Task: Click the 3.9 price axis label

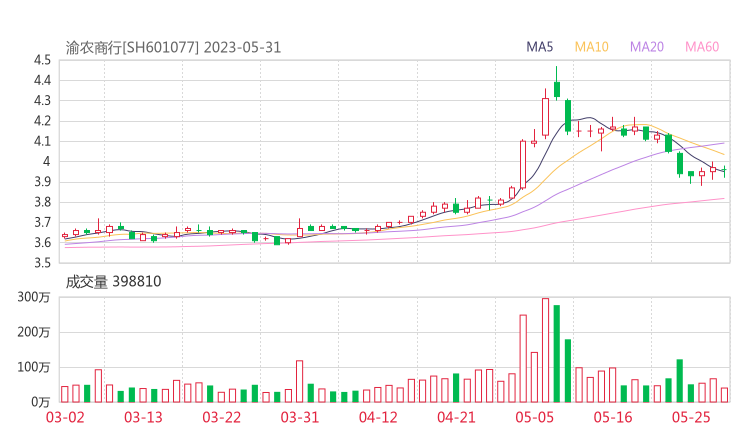Action: (x=42, y=182)
